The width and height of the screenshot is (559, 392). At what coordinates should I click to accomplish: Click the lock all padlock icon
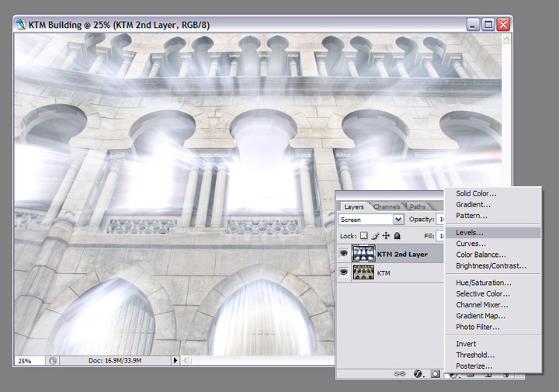click(x=398, y=235)
